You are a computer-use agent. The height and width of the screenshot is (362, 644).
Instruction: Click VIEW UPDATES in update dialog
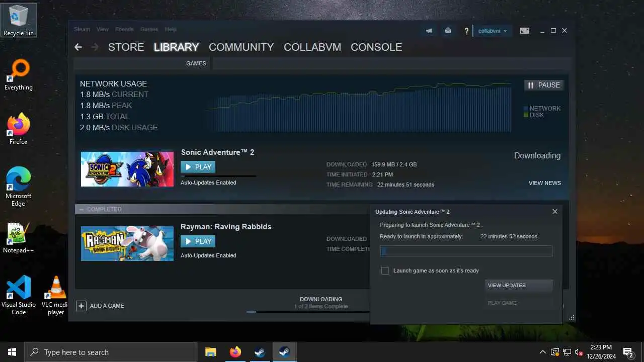click(519, 285)
